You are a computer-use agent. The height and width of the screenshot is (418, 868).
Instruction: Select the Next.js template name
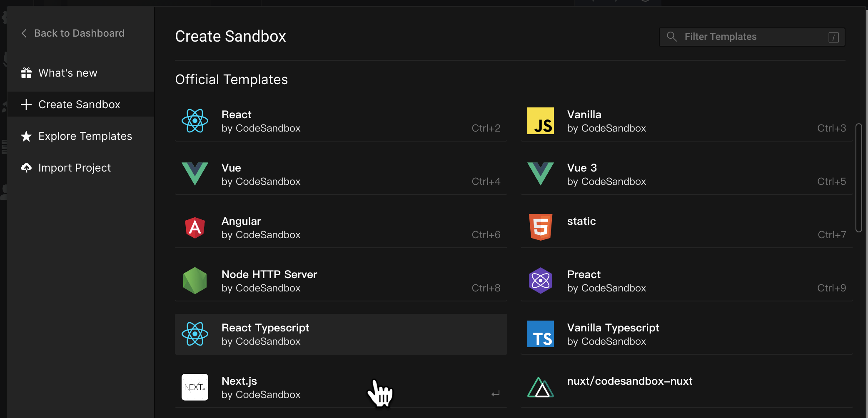pyautogui.click(x=239, y=381)
